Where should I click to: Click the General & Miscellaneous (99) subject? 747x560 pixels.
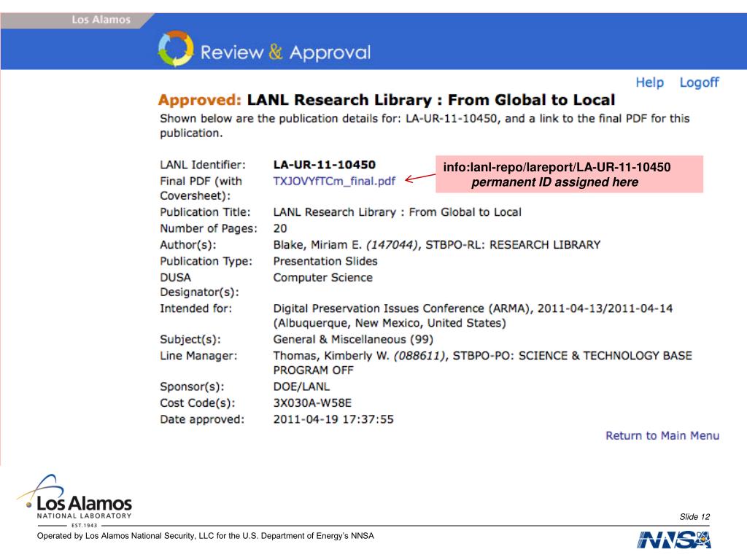tap(353, 340)
